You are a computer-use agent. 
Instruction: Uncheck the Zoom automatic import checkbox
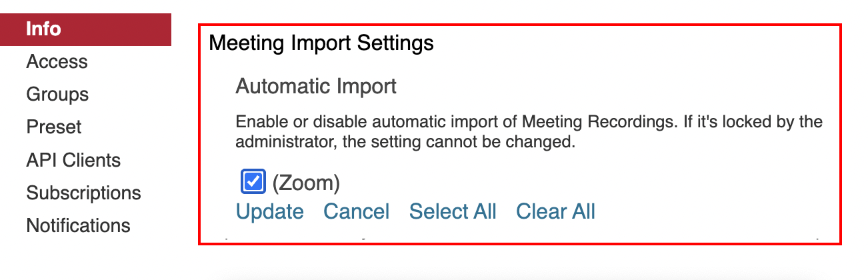click(x=253, y=181)
